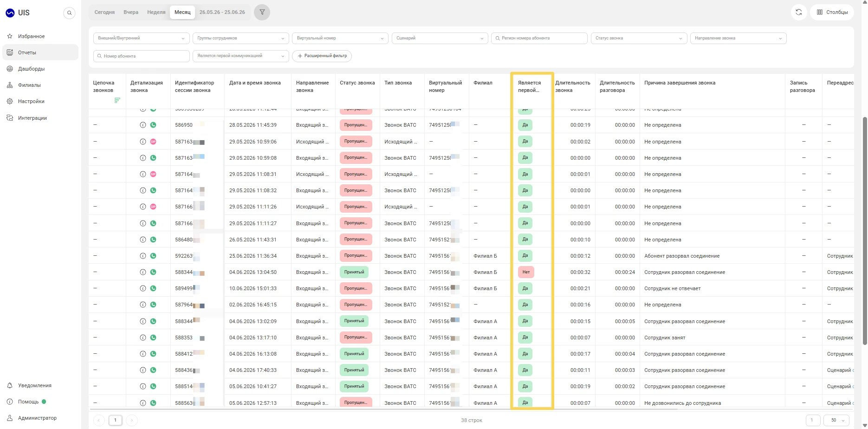The width and height of the screenshot is (868, 429).
Task: Click the refresh report icon
Action: coord(799,12)
